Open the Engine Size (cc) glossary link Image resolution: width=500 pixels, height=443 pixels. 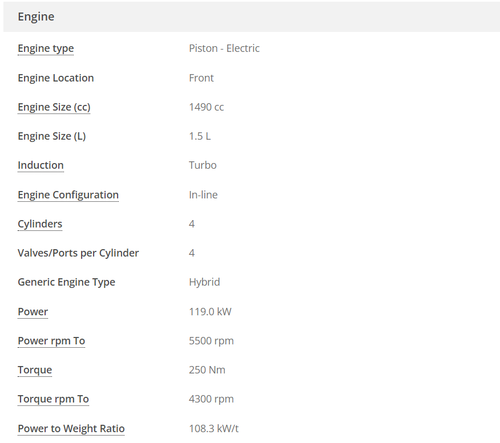pos(54,107)
